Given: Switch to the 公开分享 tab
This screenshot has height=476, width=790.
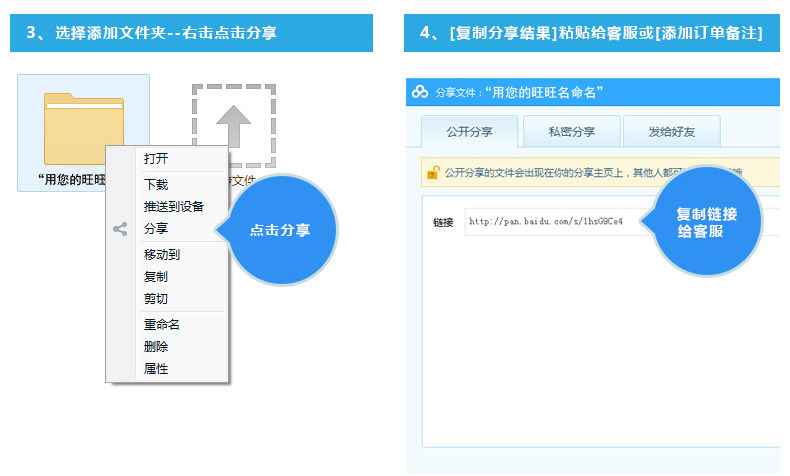Looking at the screenshot, I should click(470, 131).
